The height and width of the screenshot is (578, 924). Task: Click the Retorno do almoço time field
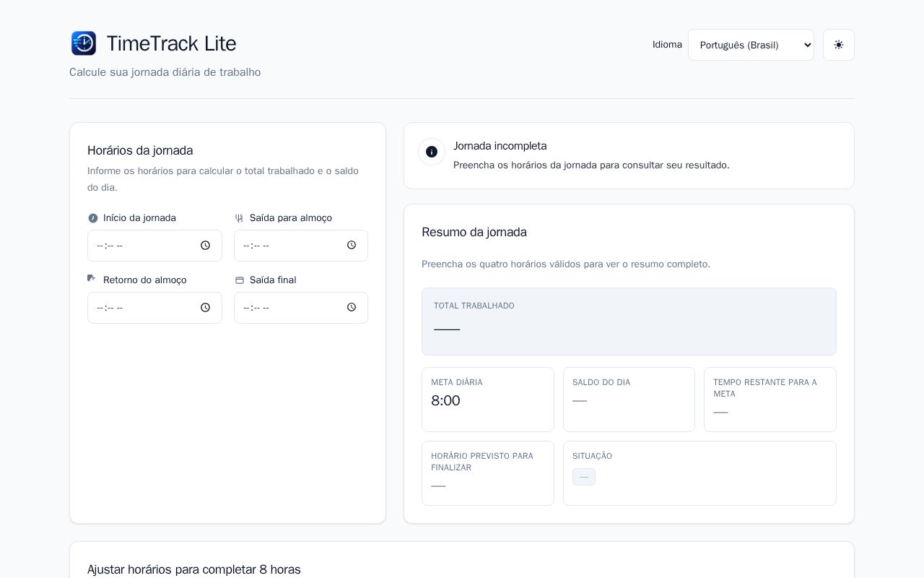click(154, 308)
